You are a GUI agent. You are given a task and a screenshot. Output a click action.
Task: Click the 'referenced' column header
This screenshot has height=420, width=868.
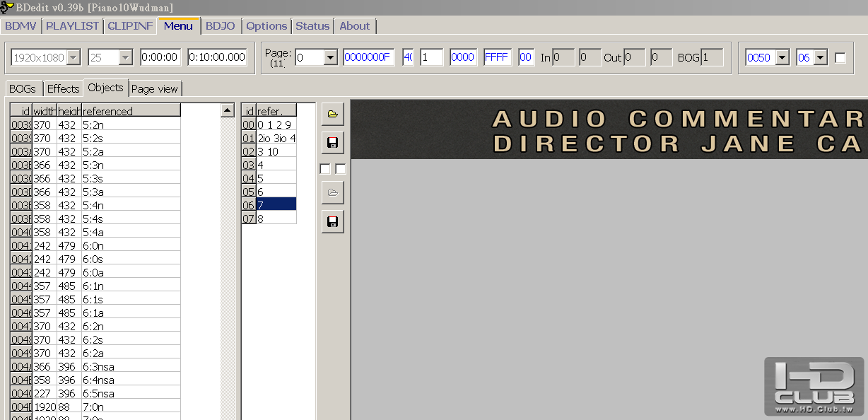(x=131, y=111)
